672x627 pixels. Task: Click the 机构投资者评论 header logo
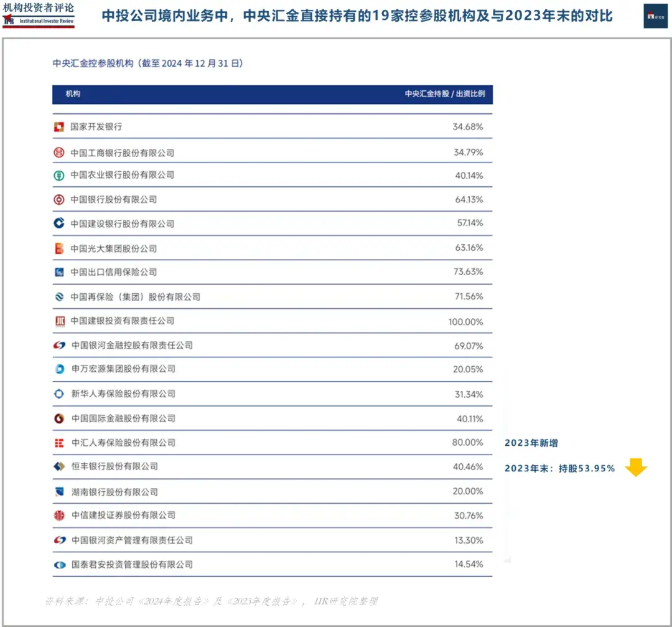click(39, 15)
